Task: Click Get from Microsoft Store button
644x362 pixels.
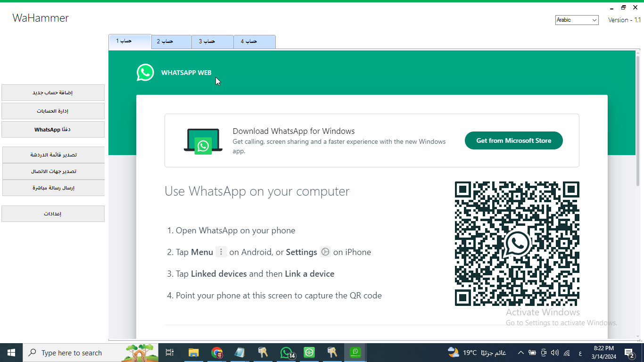Action: point(513,140)
